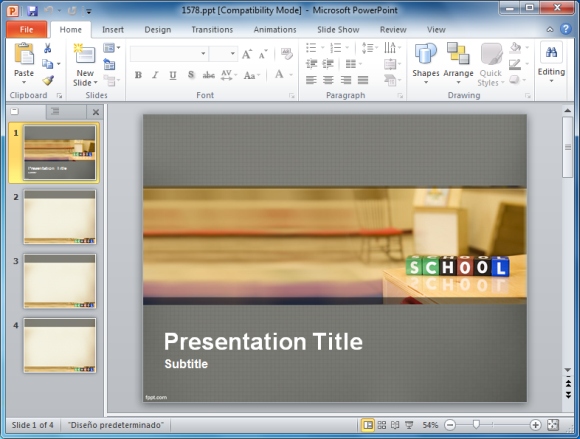Open Font dialog box launcher
This screenshot has width=580, height=439.
[x=292, y=96]
